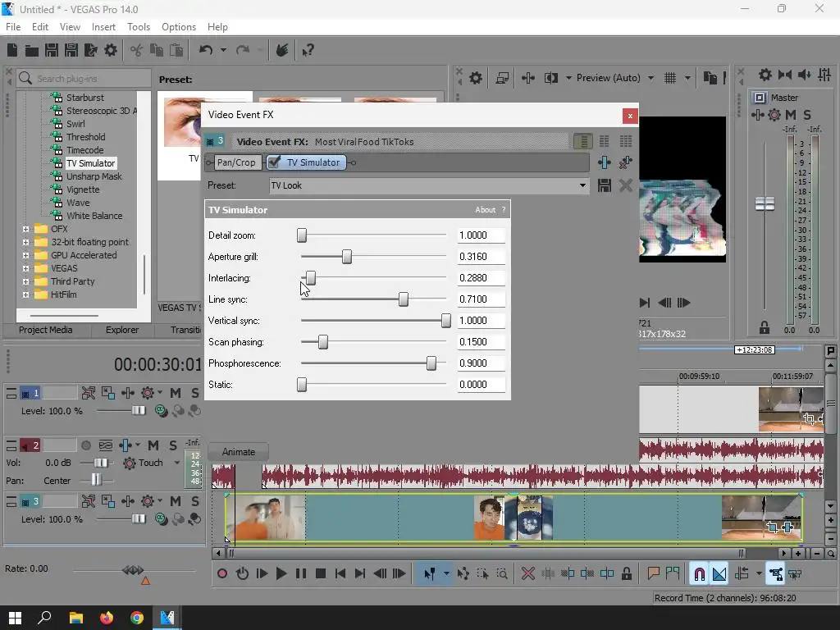The width and height of the screenshot is (840, 630).
Task: Open the Edit menu
Action: (x=39, y=27)
